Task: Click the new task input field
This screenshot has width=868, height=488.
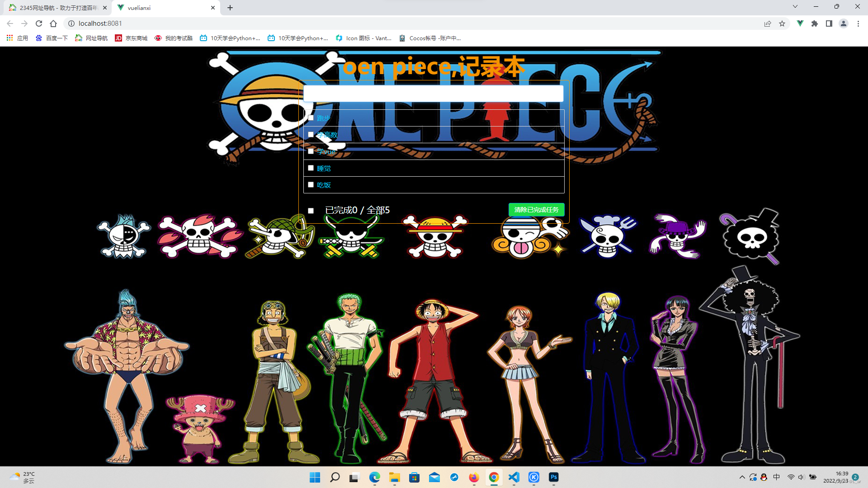Action: pyautogui.click(x=433, y=94)
